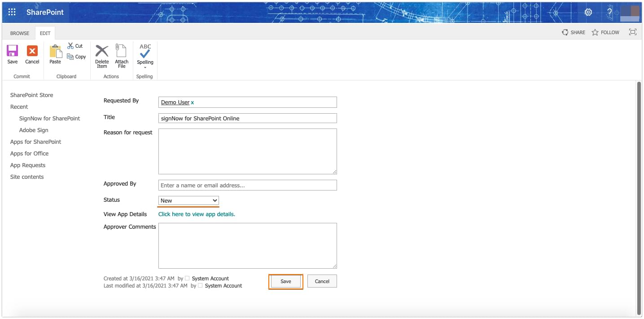Run Spelling check from ribbon
644x319 pixels.
[145, 54]
